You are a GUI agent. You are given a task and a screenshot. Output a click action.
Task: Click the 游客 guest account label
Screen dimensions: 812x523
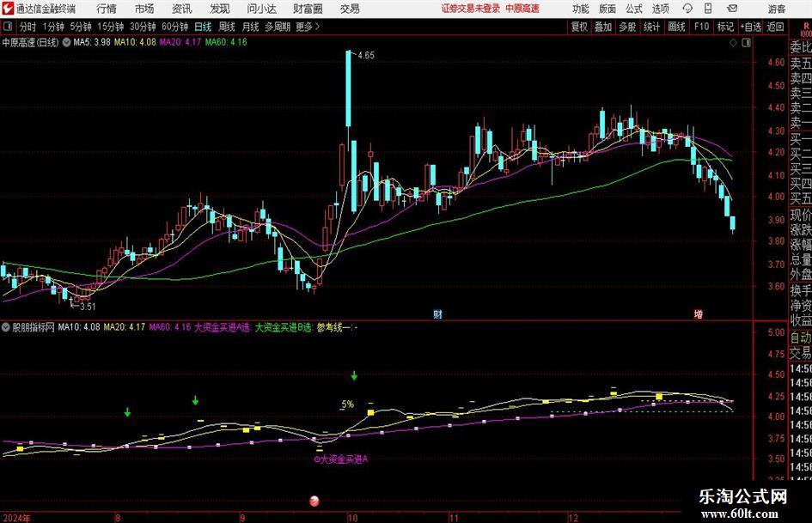tap(776, 9)
